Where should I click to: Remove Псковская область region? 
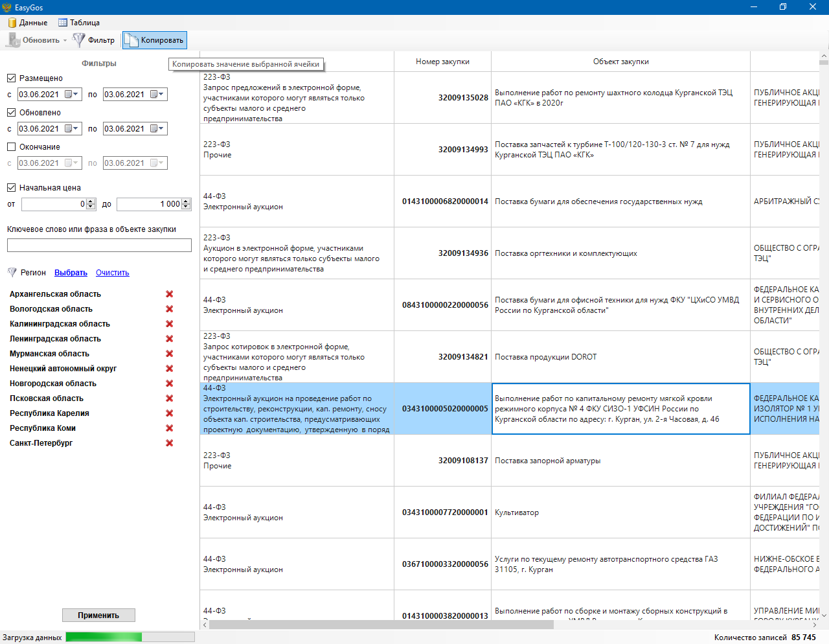(x=170, y=398)
